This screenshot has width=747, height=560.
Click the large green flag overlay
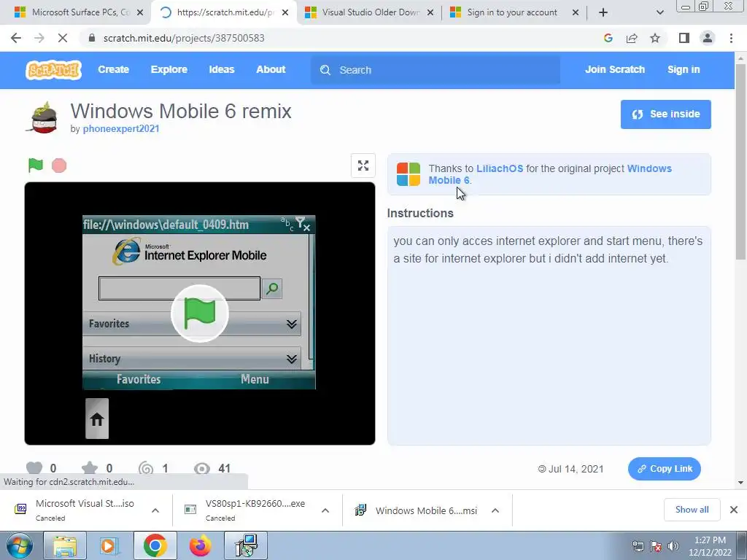pyautogui.click(x=200, y=314)
